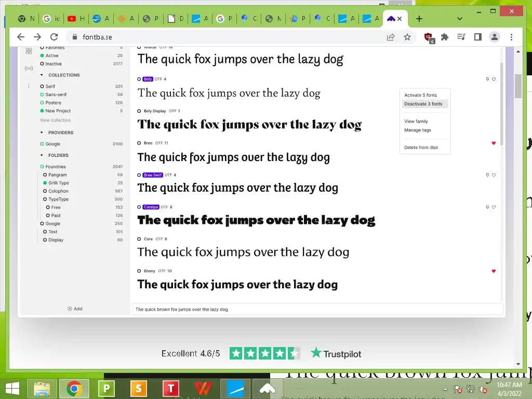Open the Chrome three-dot menu
Viewport: 532px width, 399px height.
(x=511, y=37)
